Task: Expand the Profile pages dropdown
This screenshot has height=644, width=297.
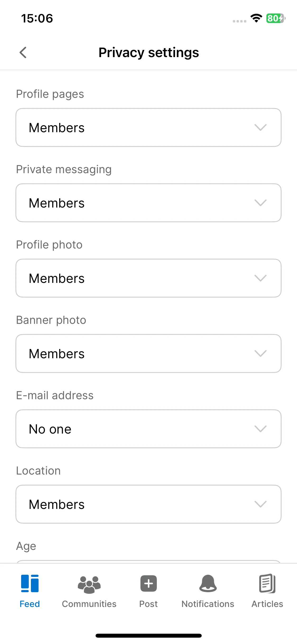Action: point(149,127)
